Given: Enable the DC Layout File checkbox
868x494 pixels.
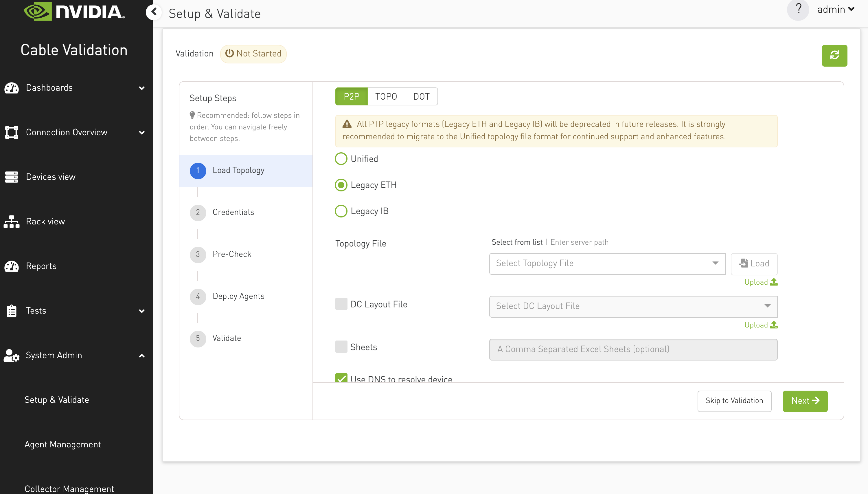Looking at the screenshot, I should [x=341, y=304].
